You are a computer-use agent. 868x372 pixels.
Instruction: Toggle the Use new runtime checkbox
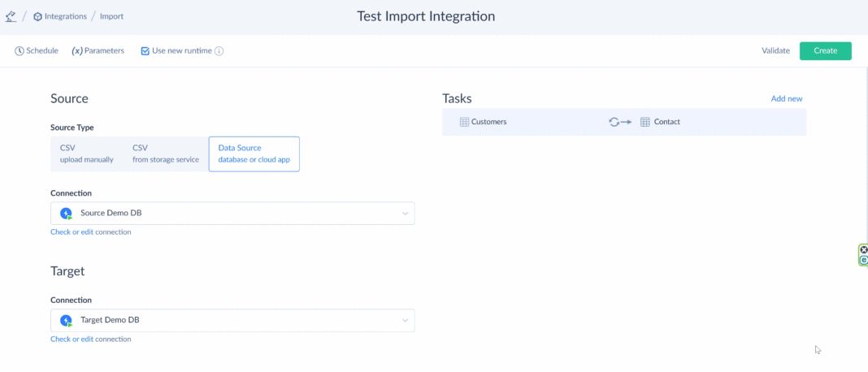[145, 50]
